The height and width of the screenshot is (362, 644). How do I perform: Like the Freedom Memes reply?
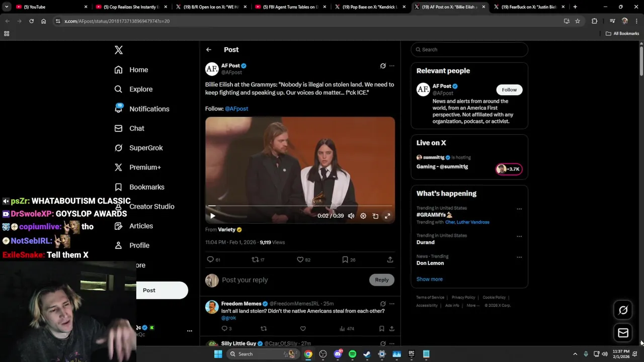point(303,329)
